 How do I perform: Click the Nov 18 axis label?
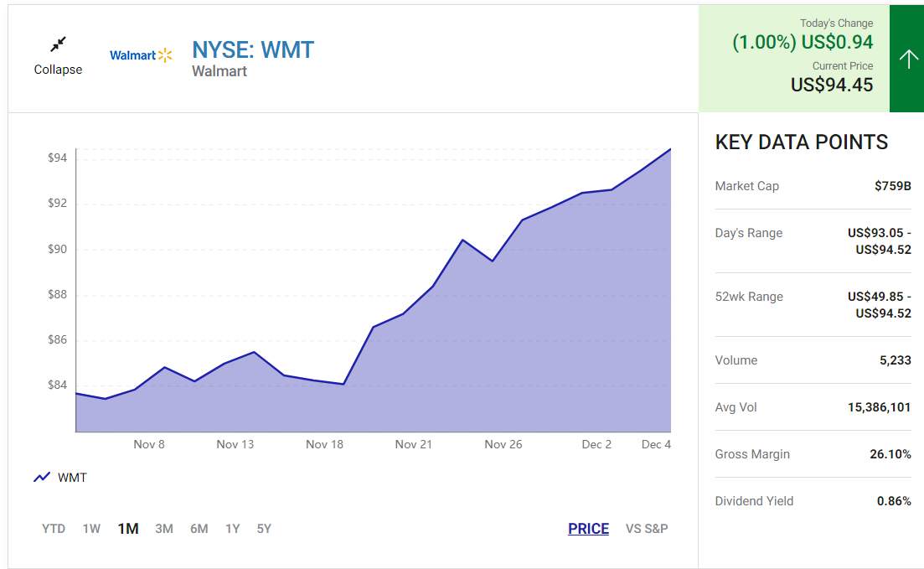324,445
